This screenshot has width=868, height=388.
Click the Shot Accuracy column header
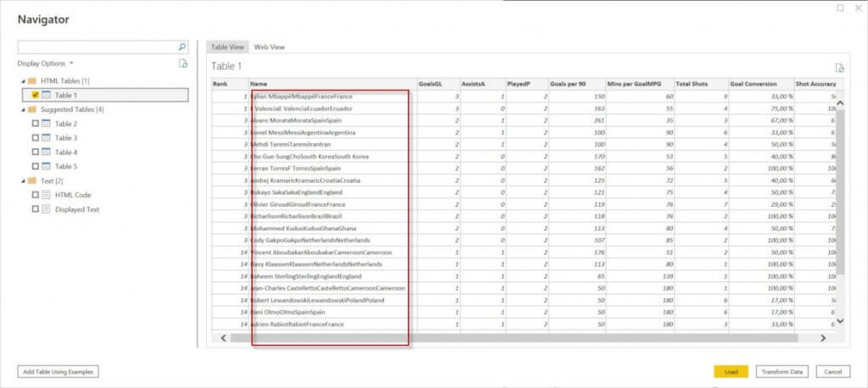(x=815, y=84)
